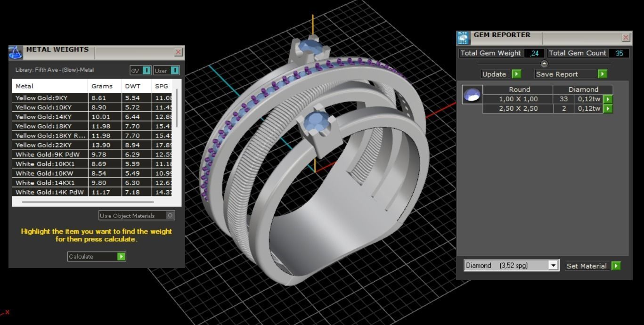The image size is (644, 325).
Task: Click the Total Gem Weight value field
Action: click(534, 53)
